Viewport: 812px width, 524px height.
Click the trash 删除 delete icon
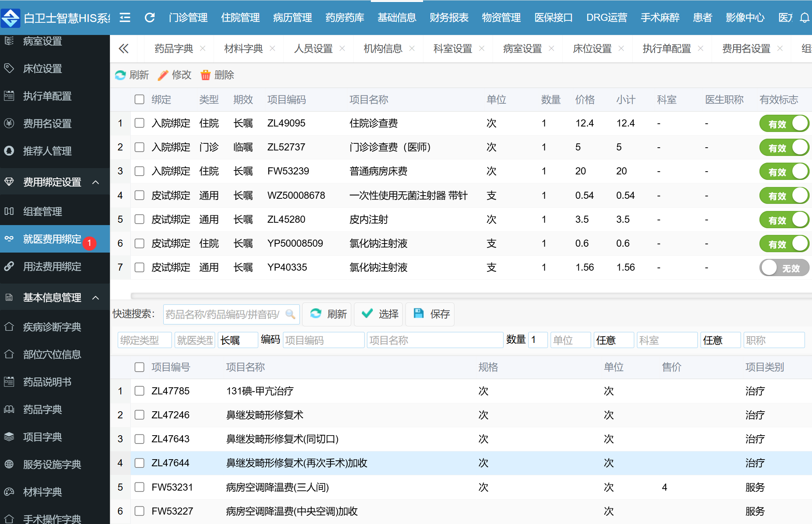click(x=205, y=75)
